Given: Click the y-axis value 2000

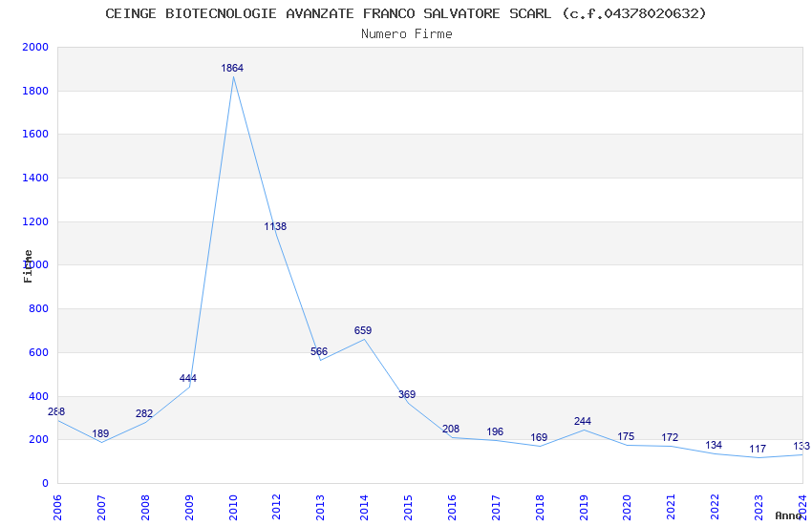Looking at the screenshot, I should pos(35,47).
